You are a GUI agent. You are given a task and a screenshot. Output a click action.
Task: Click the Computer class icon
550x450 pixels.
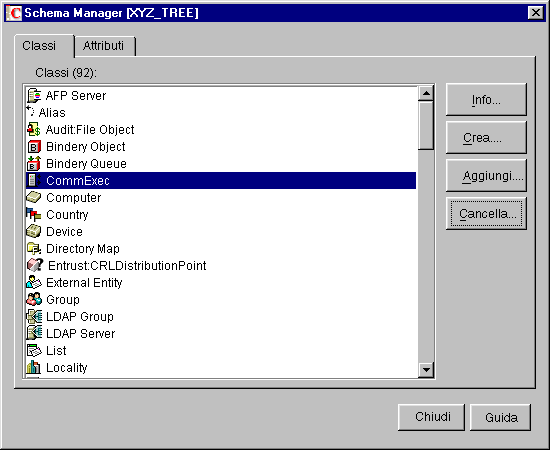coord(34,197)
